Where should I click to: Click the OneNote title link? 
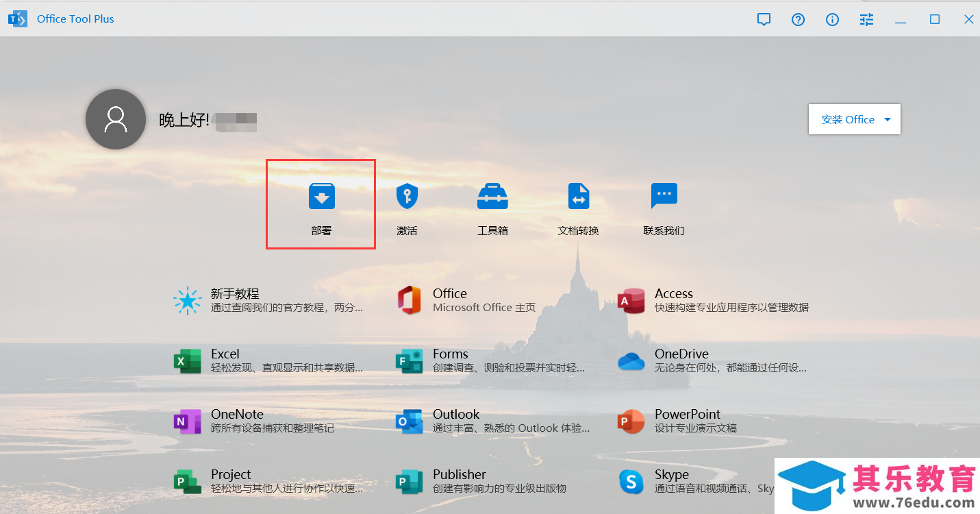[237, 414]
